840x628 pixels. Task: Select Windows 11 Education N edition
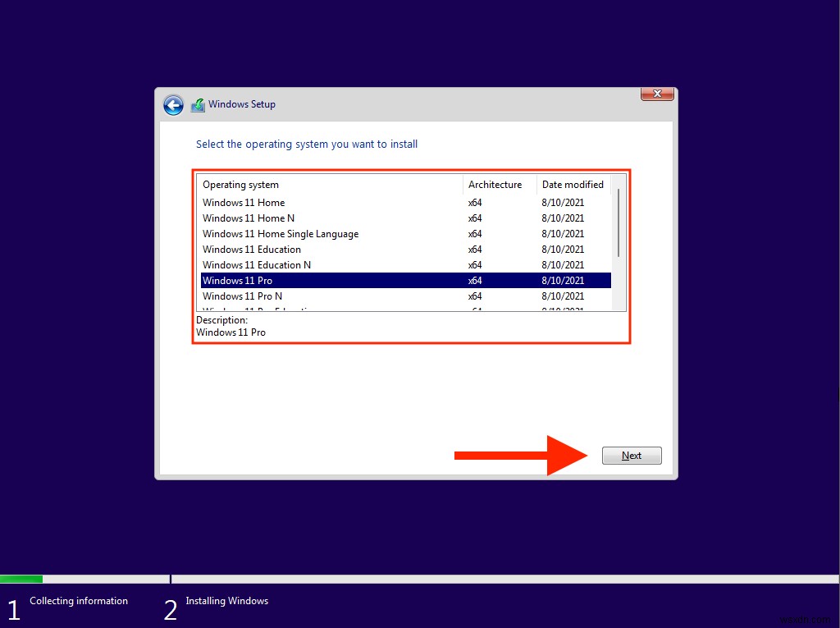coord(257,264)
